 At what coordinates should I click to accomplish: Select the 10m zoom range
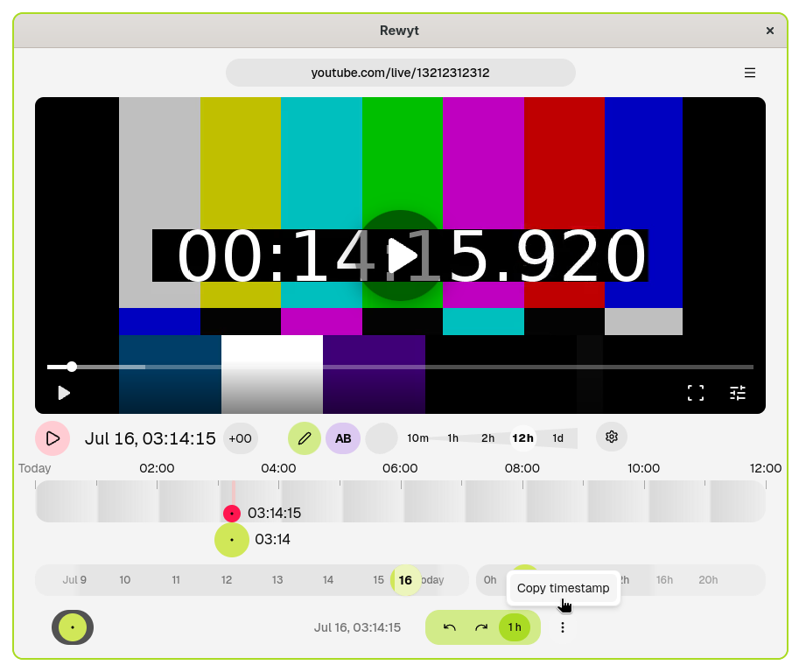[x=417, y=438]
